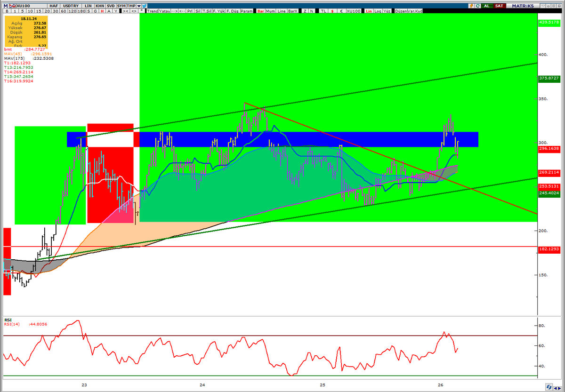Screen dimensions: 565x392
Task: Open the dropdown arrow next to TMP
Action: tap(139, 6)
